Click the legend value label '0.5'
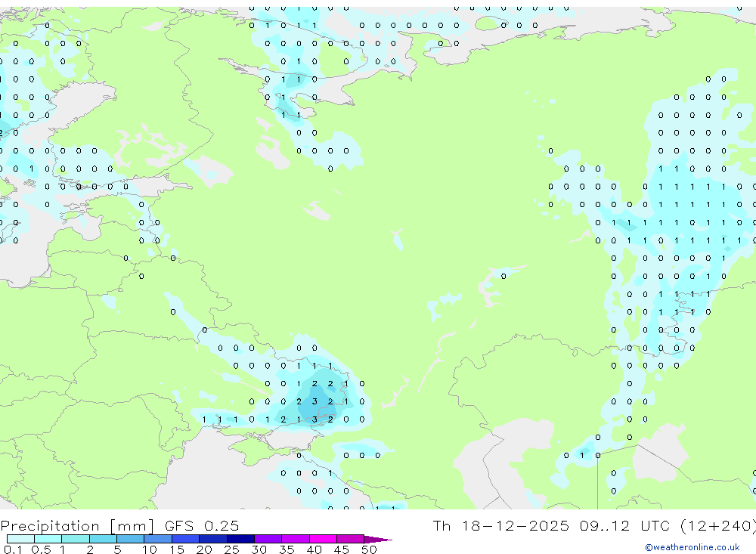 41,549
